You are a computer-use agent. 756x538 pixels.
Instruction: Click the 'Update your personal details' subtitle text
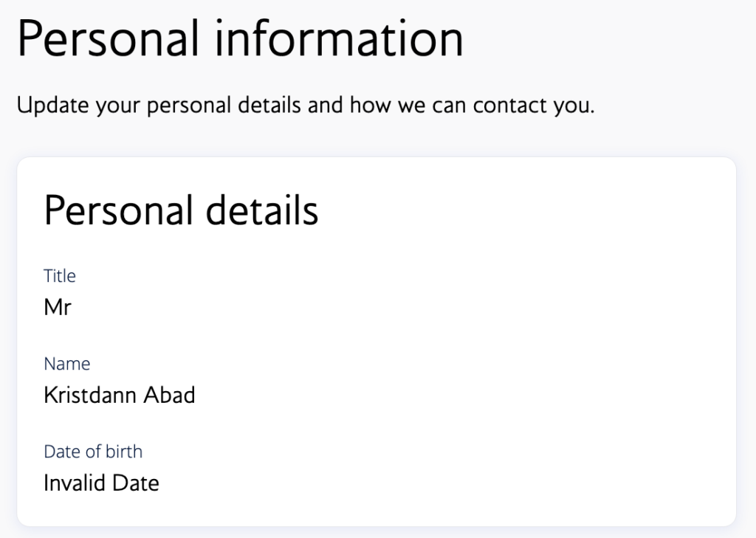coord(305,106)
